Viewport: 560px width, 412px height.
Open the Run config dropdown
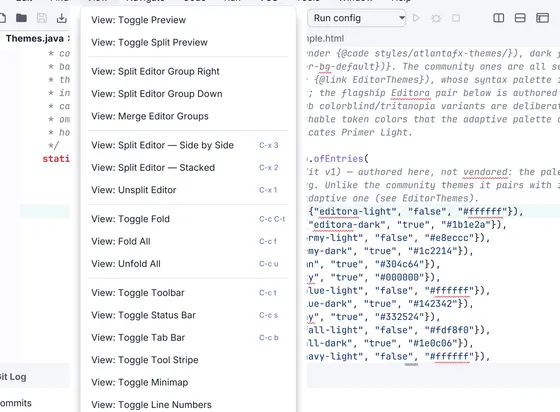coord(356,18)
